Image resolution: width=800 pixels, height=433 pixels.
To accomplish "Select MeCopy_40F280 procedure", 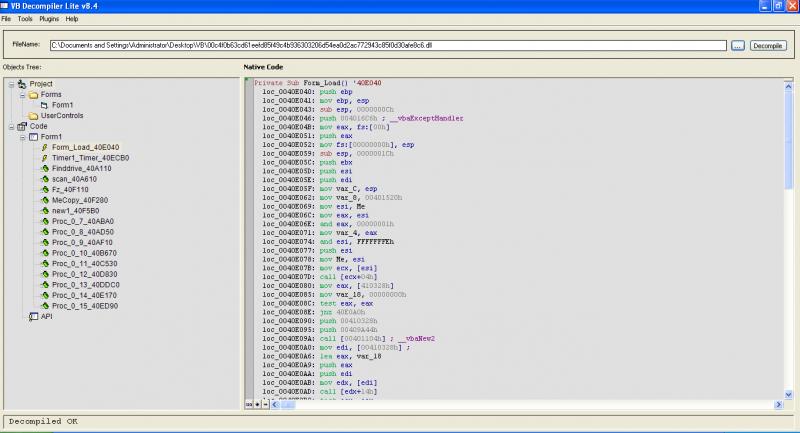I will (80, 200).
